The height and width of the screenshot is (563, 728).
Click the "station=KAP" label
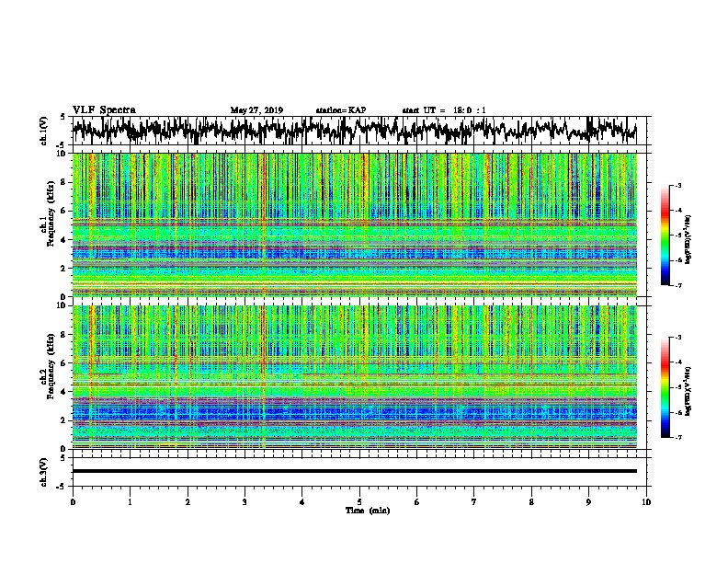tap(341, 110)
